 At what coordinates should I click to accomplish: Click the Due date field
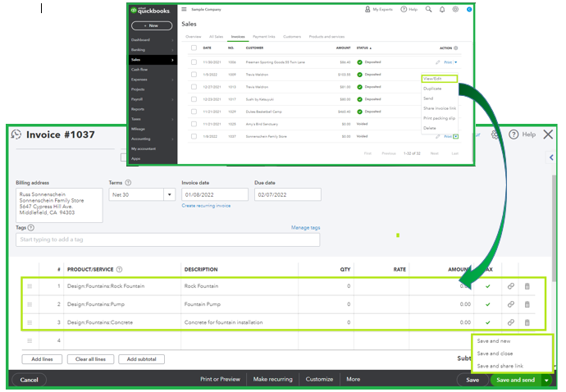coord(288,194)
